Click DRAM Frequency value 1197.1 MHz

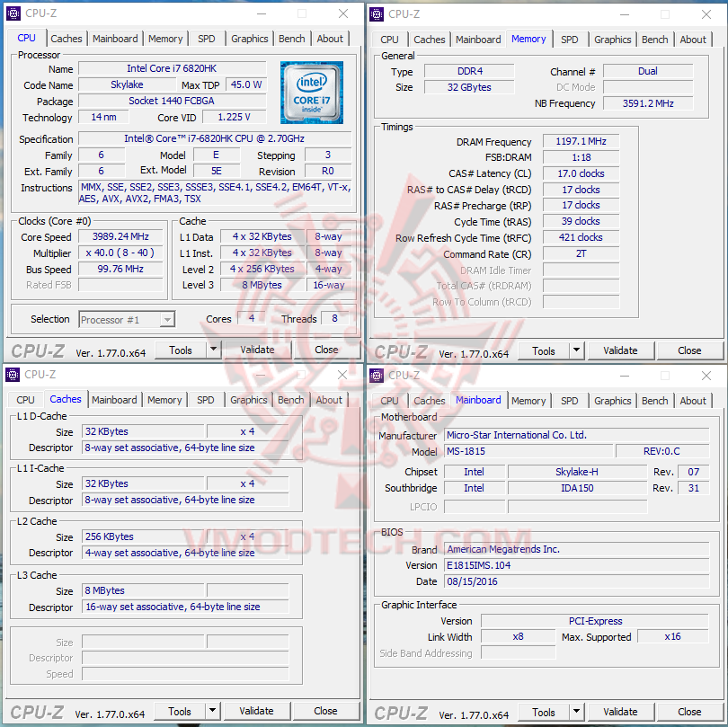click(x=581, y=141)
